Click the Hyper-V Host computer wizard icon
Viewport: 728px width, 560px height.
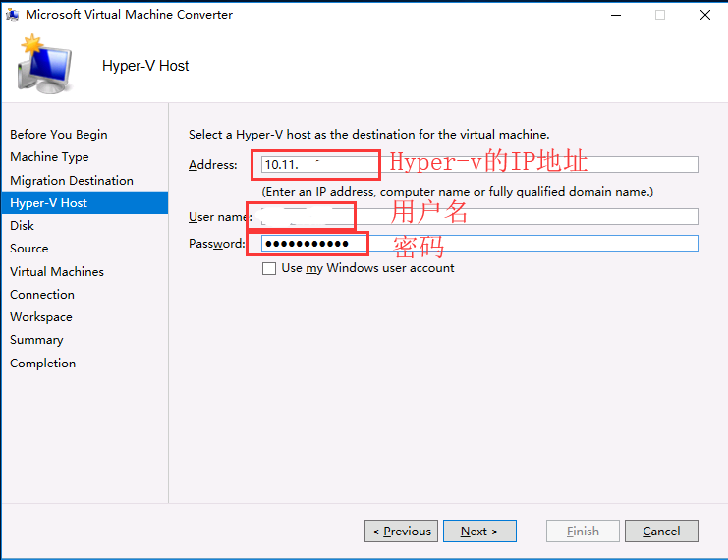45,64
